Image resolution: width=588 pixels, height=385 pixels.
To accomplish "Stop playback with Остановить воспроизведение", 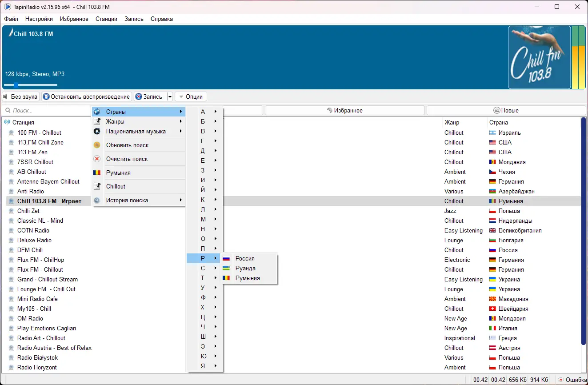I will click(87, 96).
